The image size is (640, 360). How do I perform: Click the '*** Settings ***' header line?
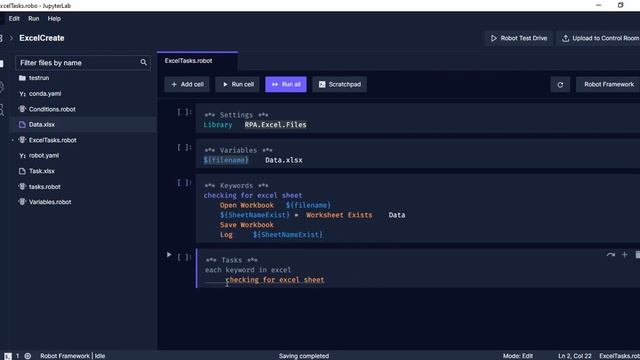(236, 115)
